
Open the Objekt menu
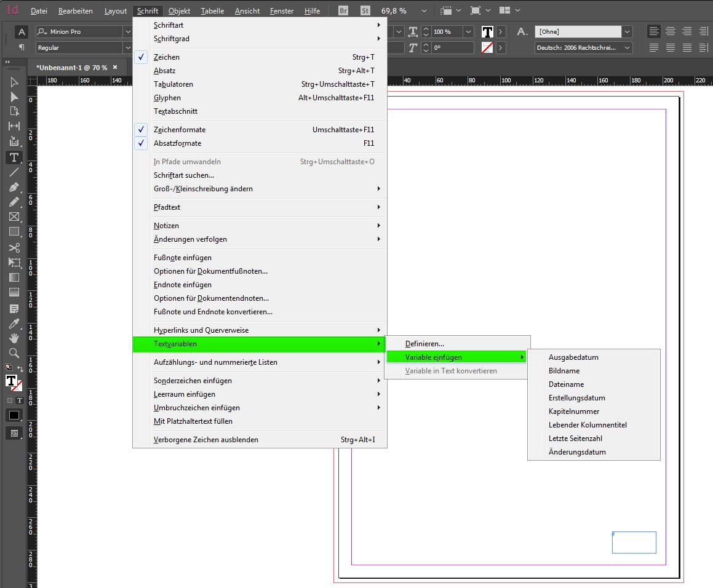pos(179,11)
